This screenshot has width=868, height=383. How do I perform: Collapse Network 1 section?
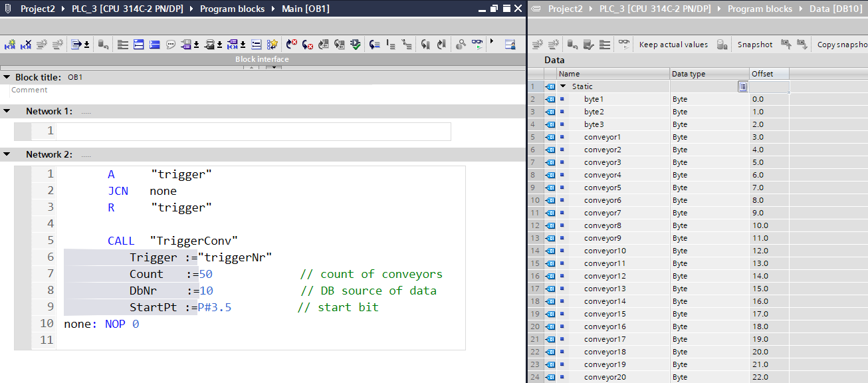tap(7, 111)
